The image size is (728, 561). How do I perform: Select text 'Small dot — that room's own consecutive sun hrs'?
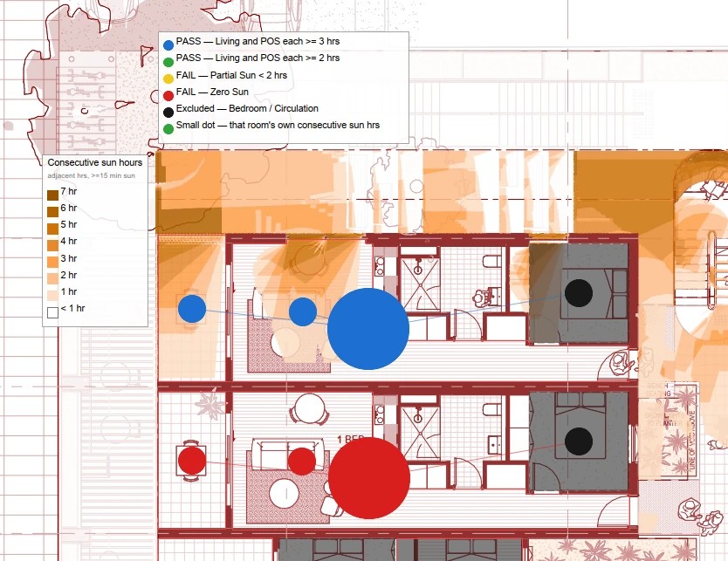pyautogui.click(x=278, y=126)
